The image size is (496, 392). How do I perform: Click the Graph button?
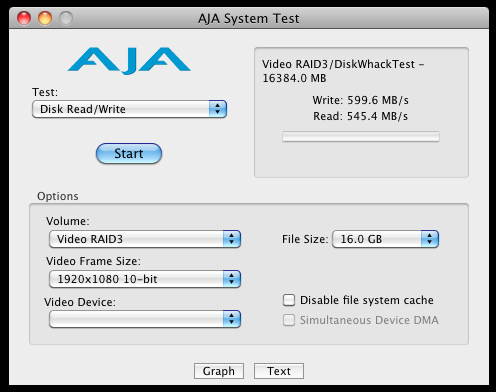coord(219,371)
